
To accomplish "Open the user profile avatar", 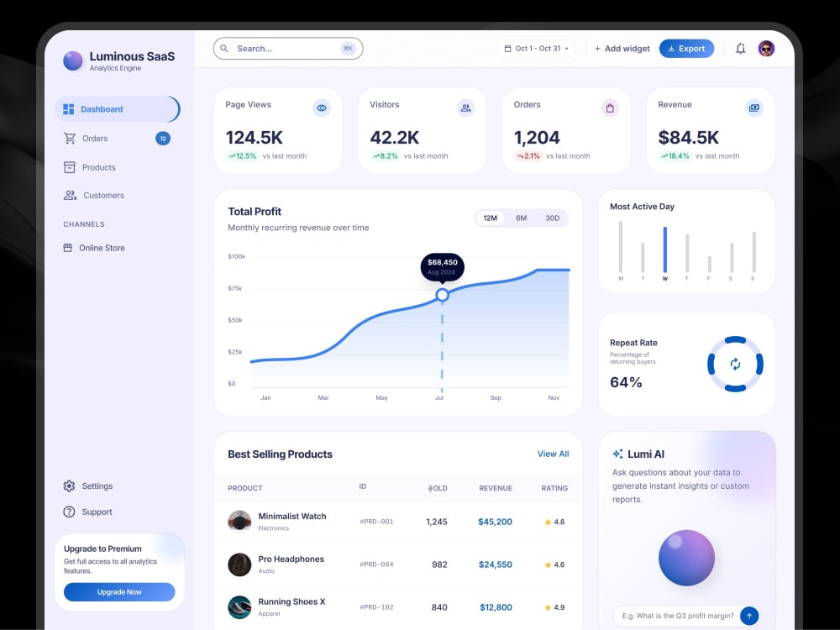I will click(x=767, y=48).
